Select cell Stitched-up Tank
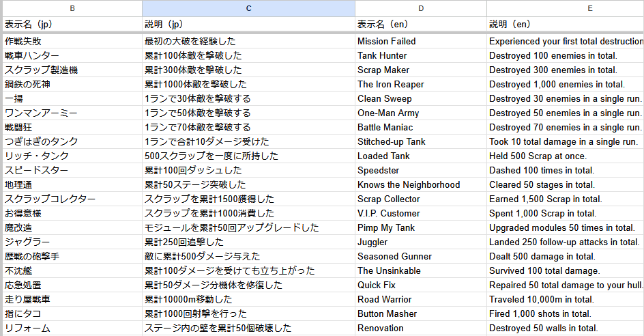This screenshot has height=336, width=644. (421, 142)
